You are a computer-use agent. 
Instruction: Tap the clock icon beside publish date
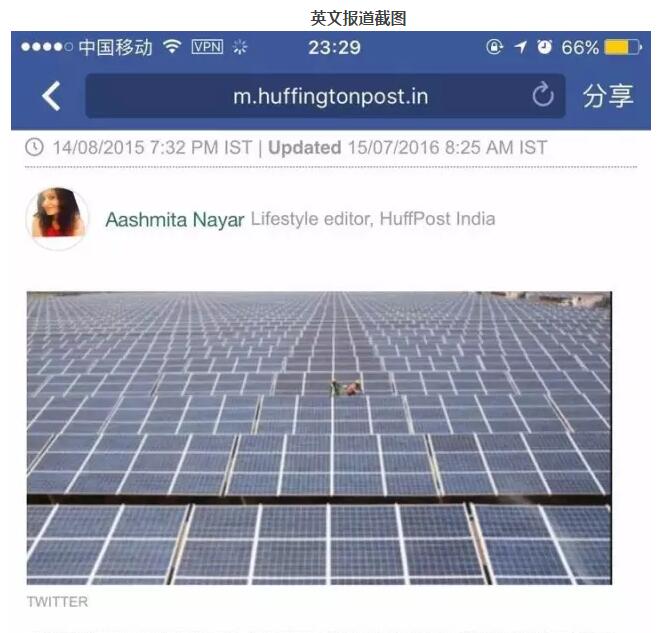coord(34,147)
